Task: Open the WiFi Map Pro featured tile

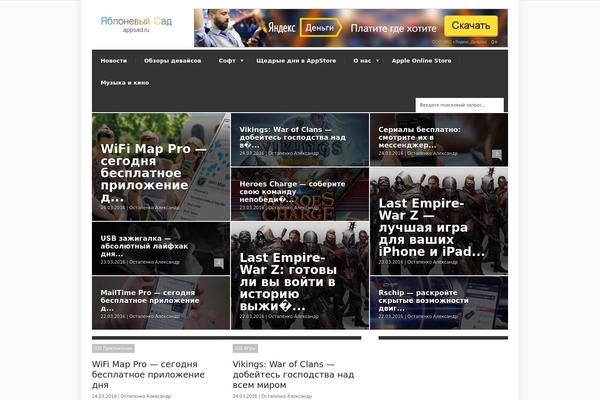Action: tap(161, 167)
